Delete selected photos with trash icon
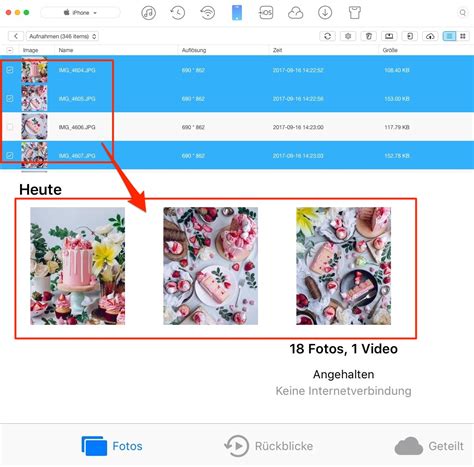The image size is (474, 467). [368, 36]
